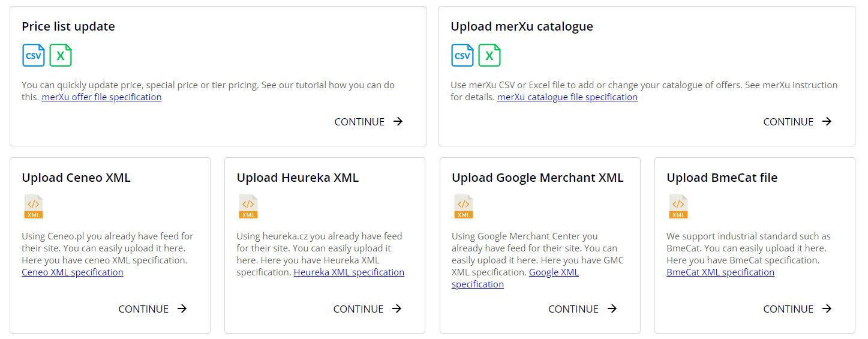Click the XML icon in Upload Google Merchant XML
868x339 pixels.
(463, 206)
